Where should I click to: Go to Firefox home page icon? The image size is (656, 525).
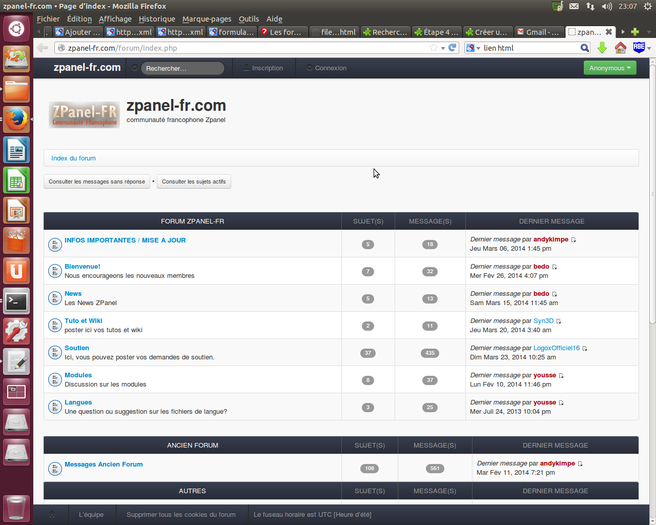(620, 48)
